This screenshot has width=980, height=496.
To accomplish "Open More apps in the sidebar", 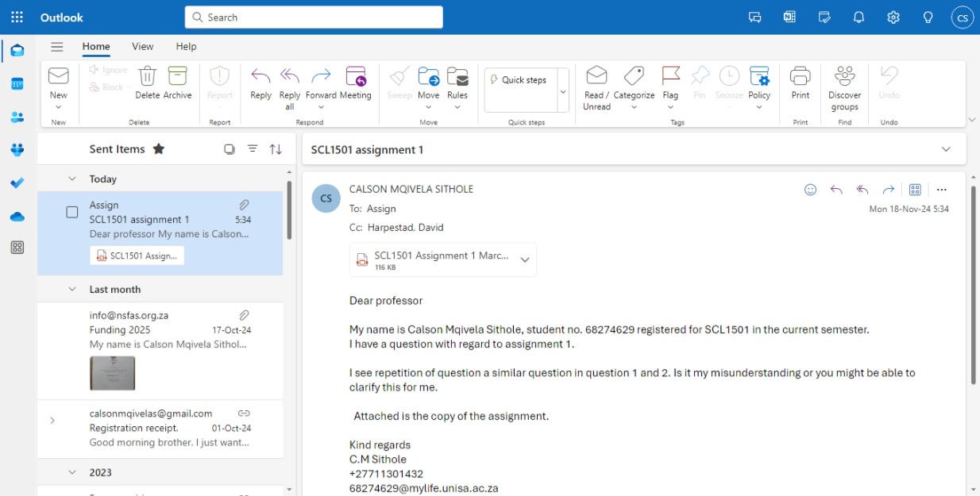I will pyautogui.click(x=17, y=248).
